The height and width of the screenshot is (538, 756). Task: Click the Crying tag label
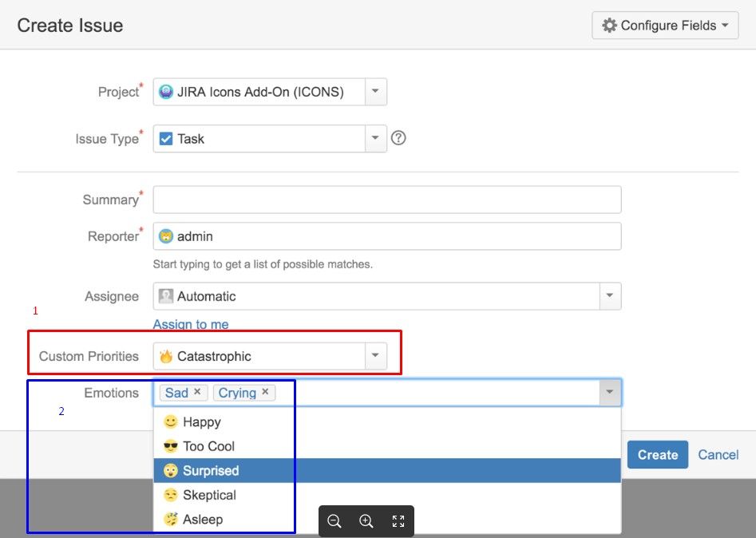pos(237,393)
